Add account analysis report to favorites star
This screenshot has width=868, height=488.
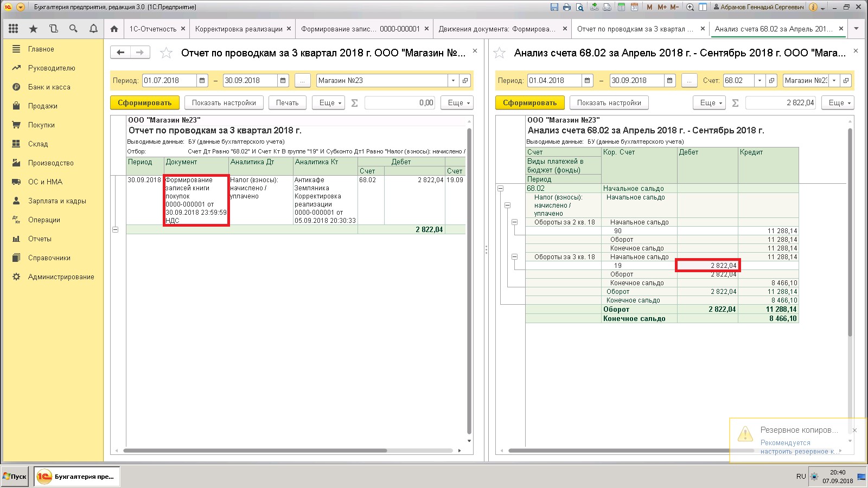click(x=499, y=53)
